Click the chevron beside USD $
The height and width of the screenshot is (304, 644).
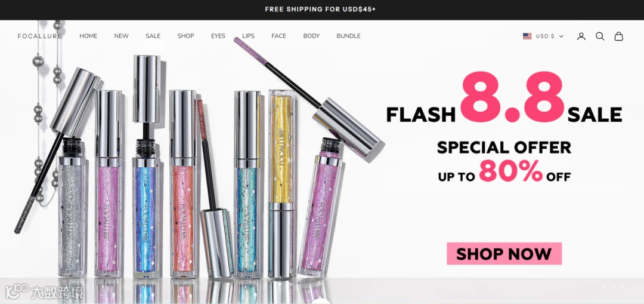click(x=561, y=36)
